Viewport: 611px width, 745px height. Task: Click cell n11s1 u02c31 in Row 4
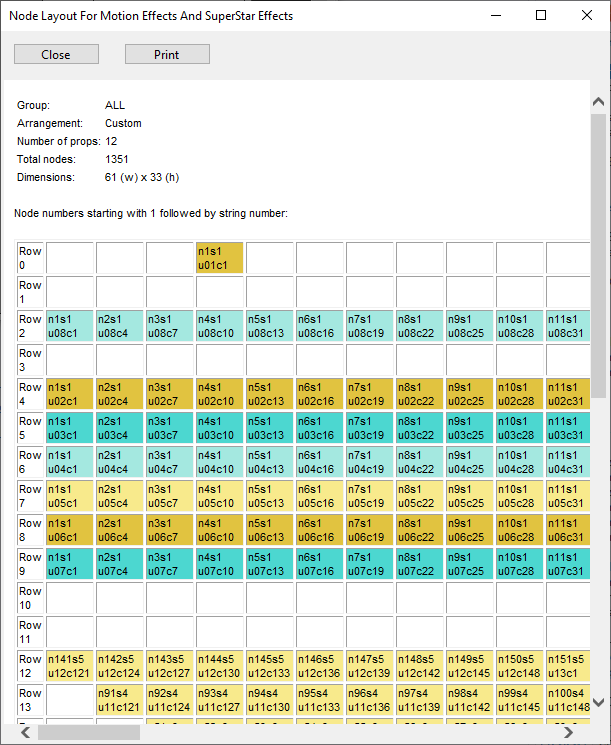[x=570, y=394]
